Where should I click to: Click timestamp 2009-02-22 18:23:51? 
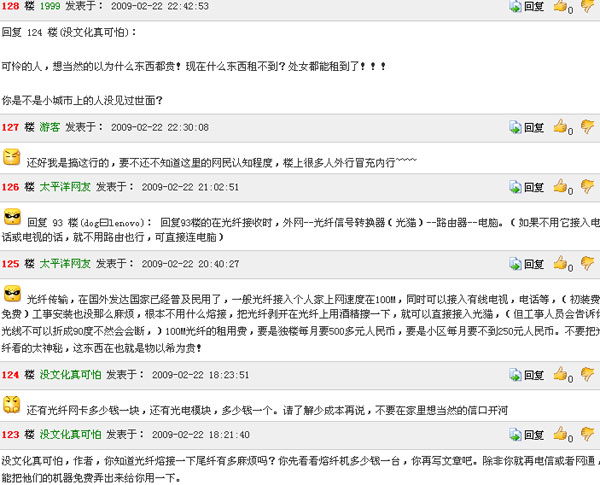(x=201, y=375)
